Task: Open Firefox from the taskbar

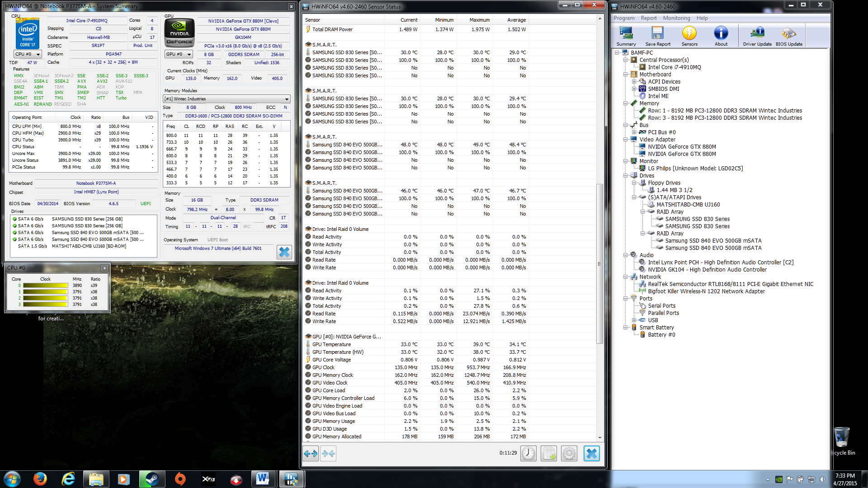Action: [x=40, y=479]
